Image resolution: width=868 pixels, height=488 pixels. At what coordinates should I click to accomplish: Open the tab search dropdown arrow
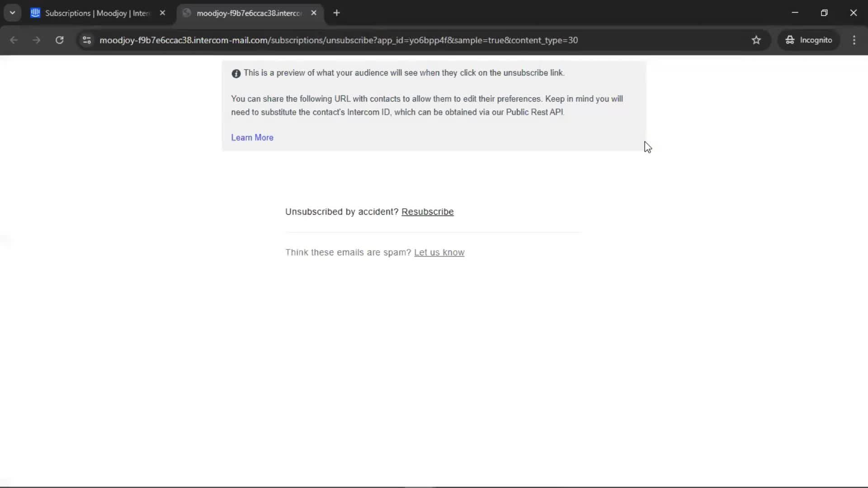(x=12, y=13)
